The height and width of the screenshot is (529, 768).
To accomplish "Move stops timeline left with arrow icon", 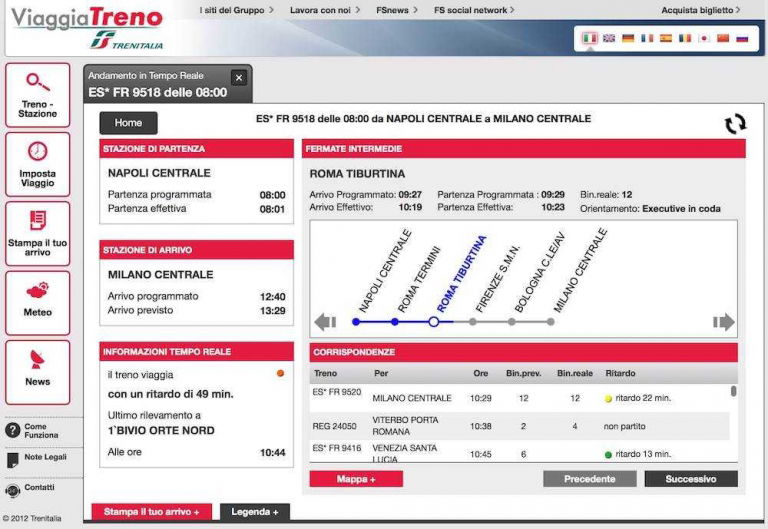I will (x=325, y=322).
